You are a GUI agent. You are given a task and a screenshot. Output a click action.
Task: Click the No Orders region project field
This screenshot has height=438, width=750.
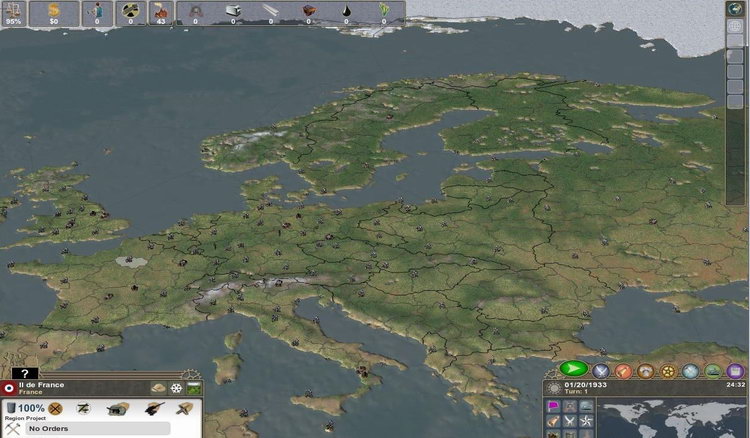pos(97,428)
